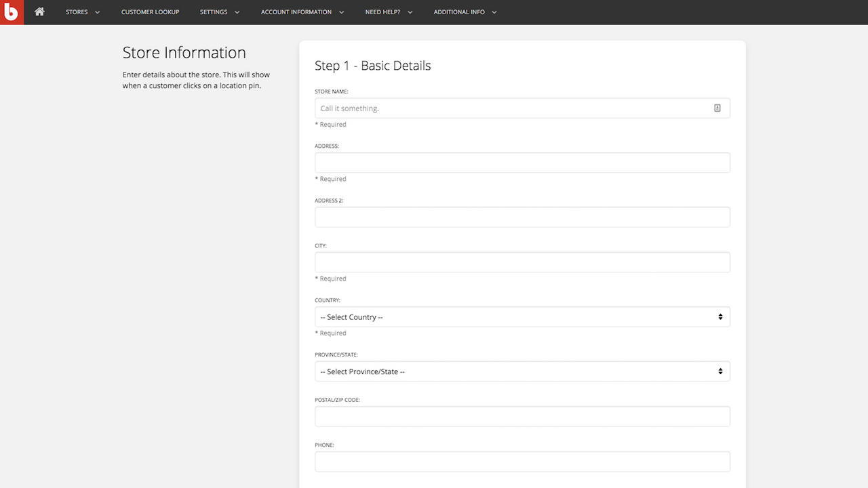The image size is (868, 488).
Task: Click the Stores menu chevron arrow
Action: [x=98, y=12]
